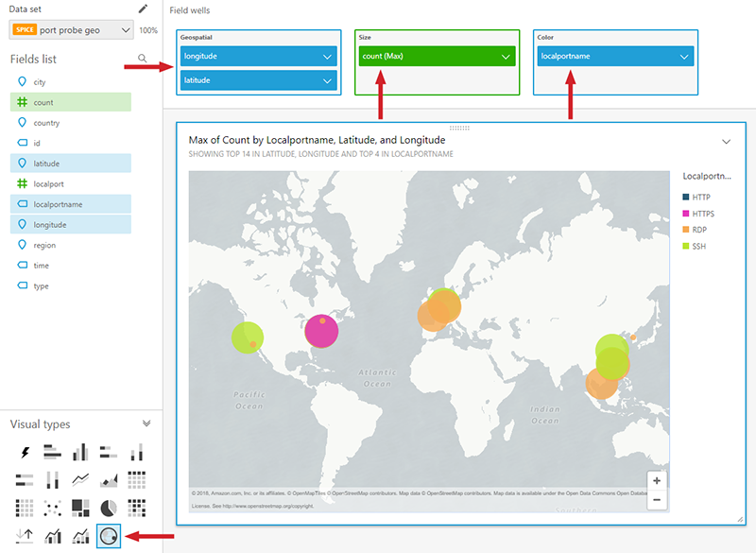Select the pivot table visual type

(x=136, y=479)
